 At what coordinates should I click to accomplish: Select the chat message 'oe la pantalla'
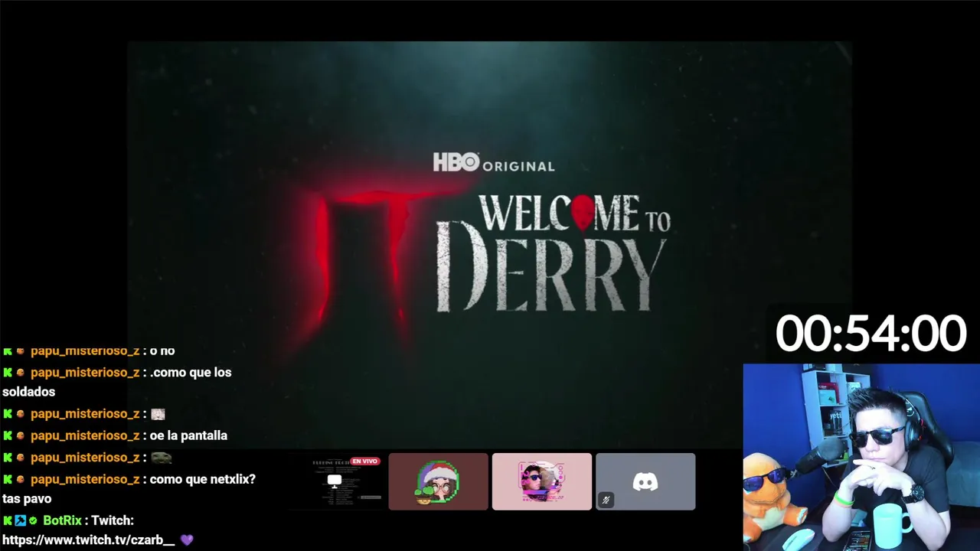tap(188, 435)
